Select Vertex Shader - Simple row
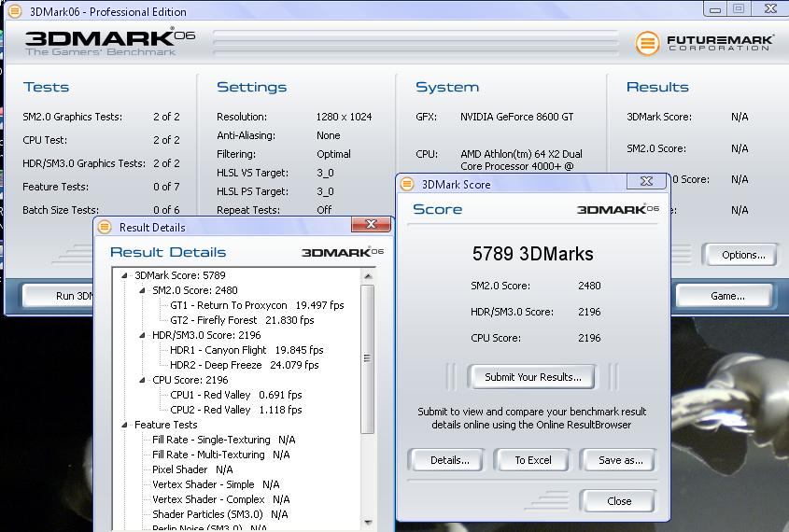 (x=216, y=484)
